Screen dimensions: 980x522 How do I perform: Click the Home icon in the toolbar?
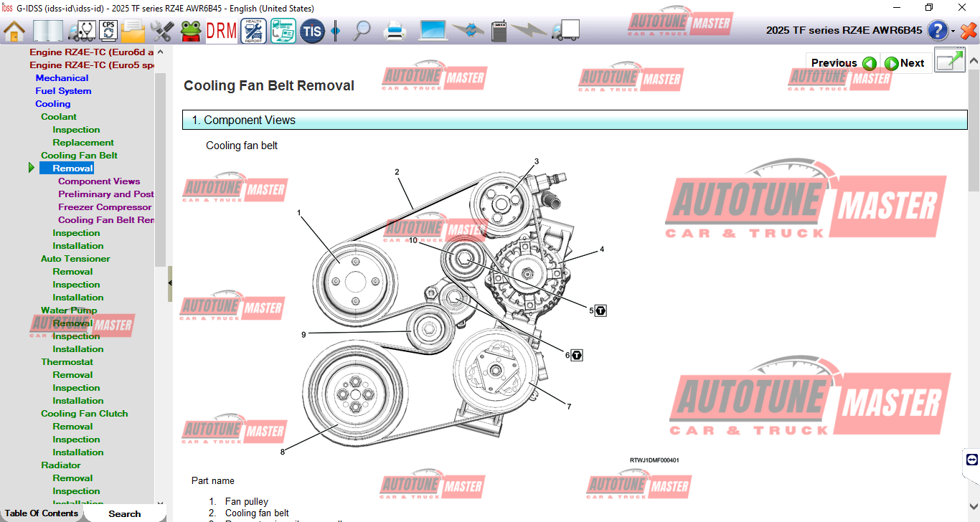click(x=14, y=31)
